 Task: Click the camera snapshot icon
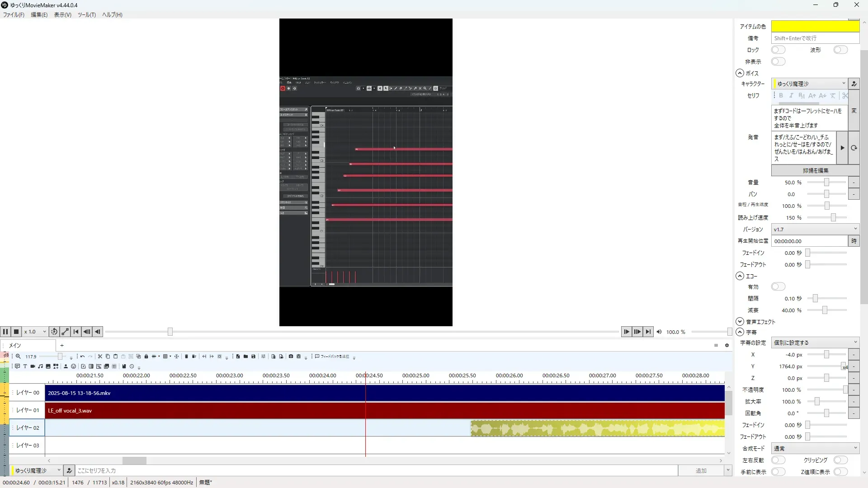[x=291, y=356]
